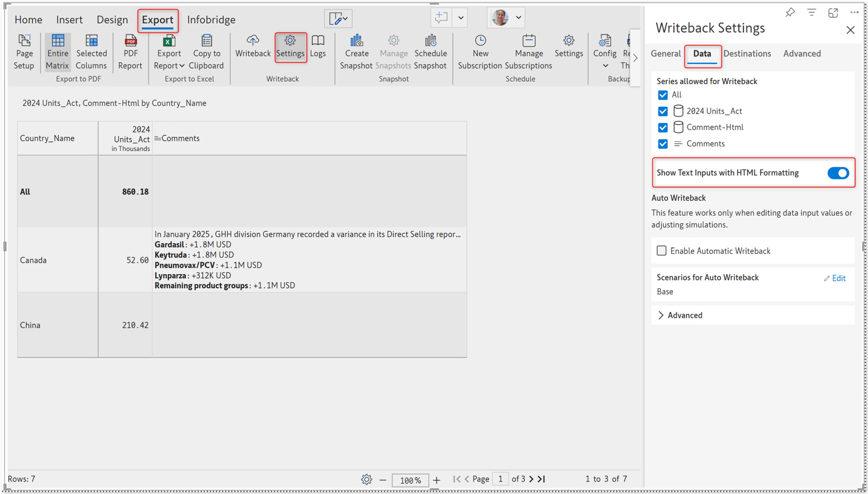This screenshot has width=868, height=494.
Task: Uncheck the 2024 Units_Act series checkbox
Action: 663,111
